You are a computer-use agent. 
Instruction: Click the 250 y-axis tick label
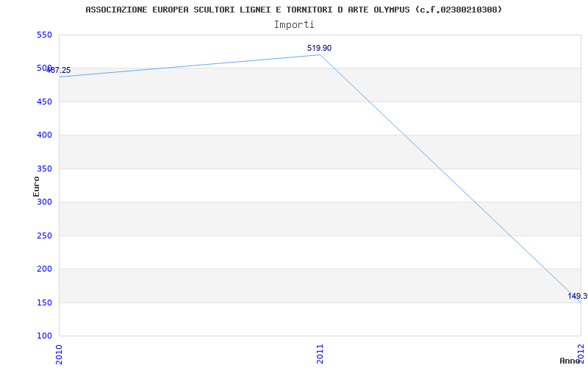pos(44,236)
